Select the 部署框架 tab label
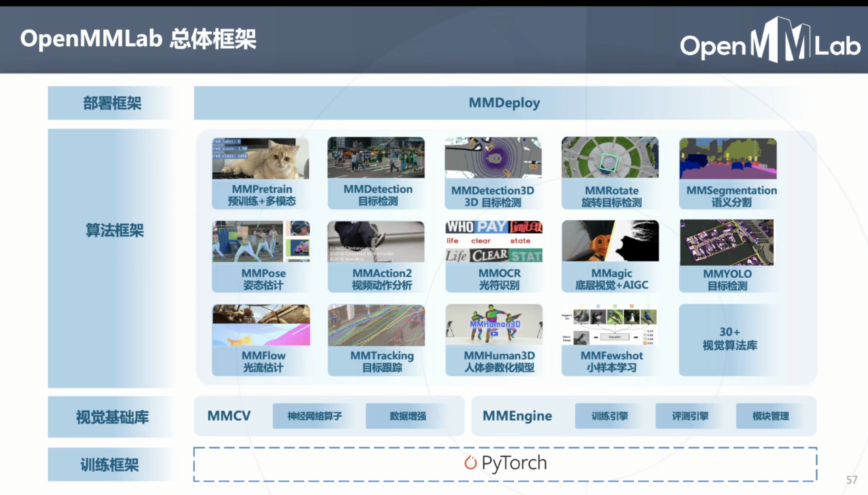This screenshot has height=495, width=868. coord(112,103)
